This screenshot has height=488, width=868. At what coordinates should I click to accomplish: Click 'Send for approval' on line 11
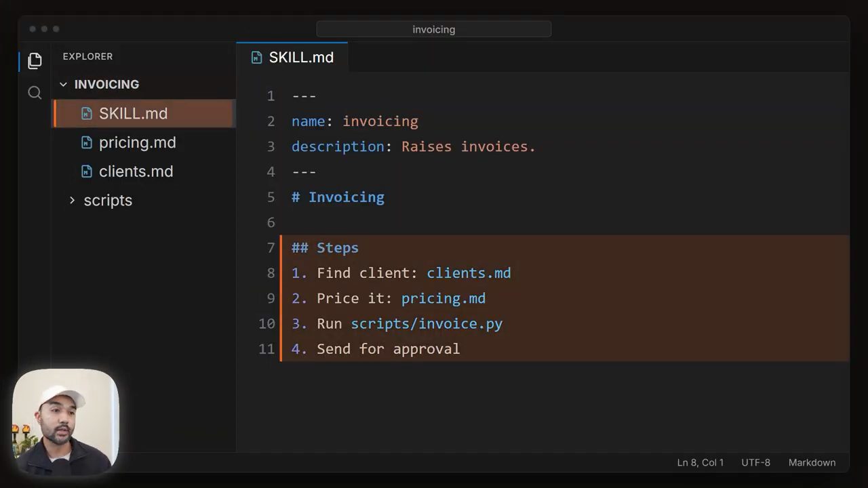389,349
